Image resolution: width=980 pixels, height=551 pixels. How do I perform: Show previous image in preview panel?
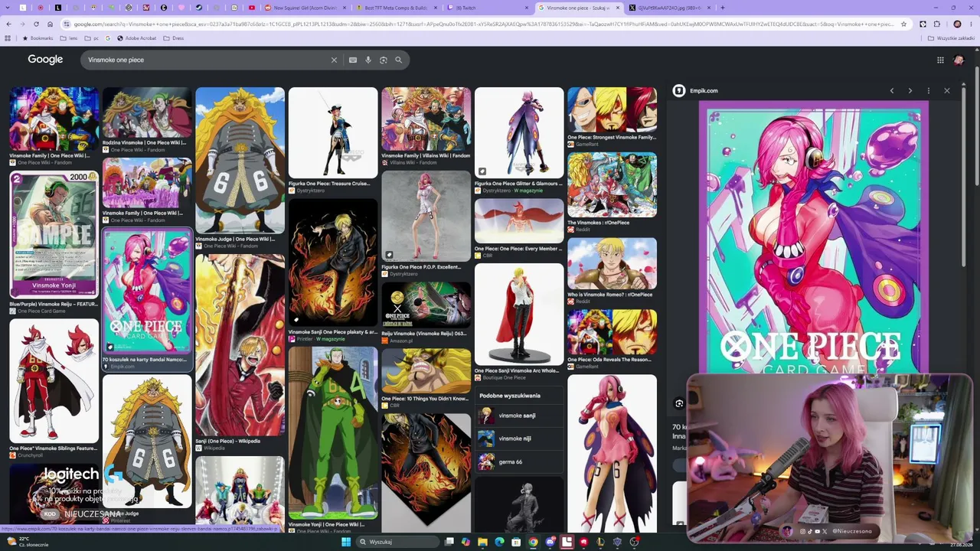891,90
